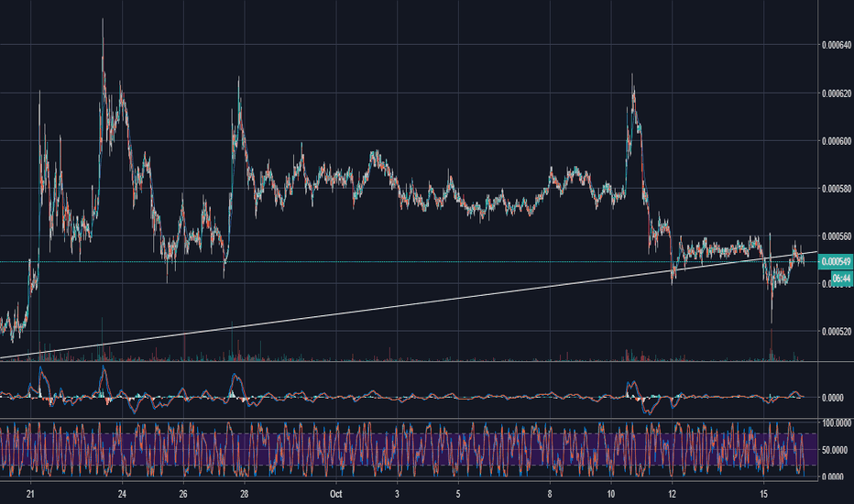Click the 0.000580 price axis label

[x=836, y=189]
